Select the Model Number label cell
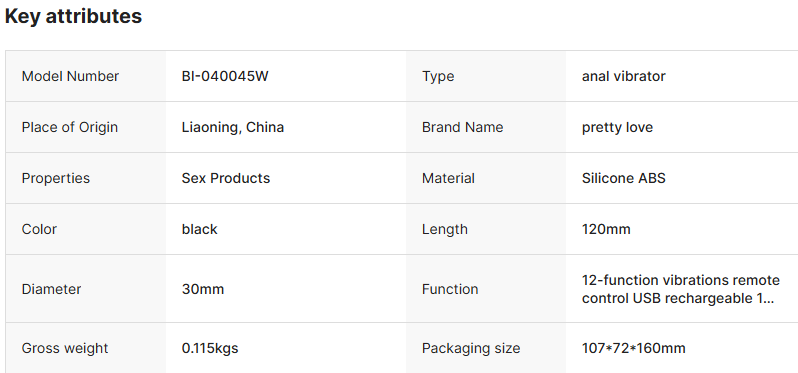Screen dimensions: 798x373 [x=86, y=76]
